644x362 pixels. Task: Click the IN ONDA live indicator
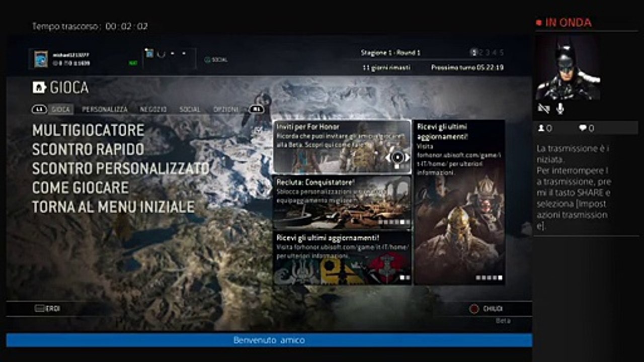click(x=563, y=23)
